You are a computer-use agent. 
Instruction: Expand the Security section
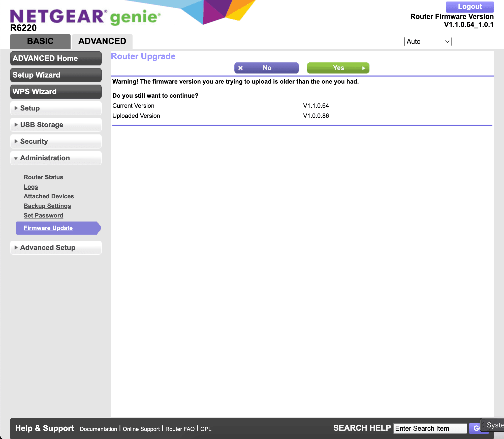point(56,141)
